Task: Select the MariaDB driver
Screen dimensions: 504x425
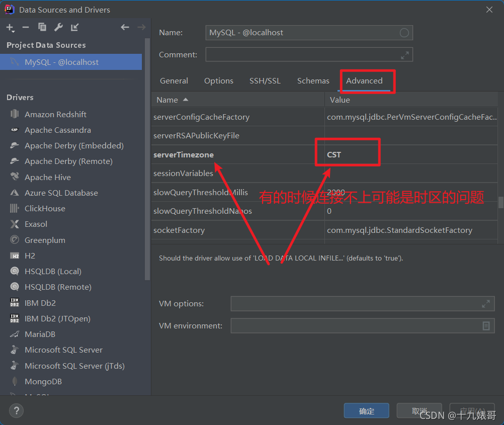Action: tap(40, 334)
